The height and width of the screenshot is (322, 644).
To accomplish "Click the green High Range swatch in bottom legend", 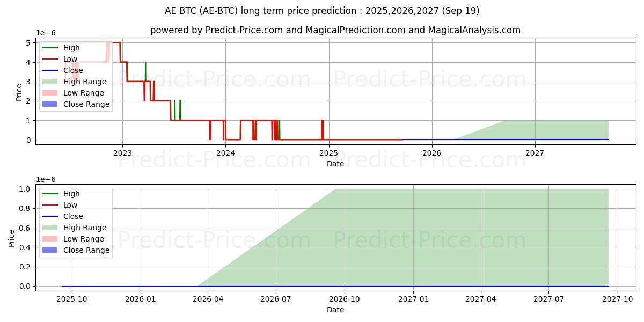I will pyautogui.click(x=50, y=228).
